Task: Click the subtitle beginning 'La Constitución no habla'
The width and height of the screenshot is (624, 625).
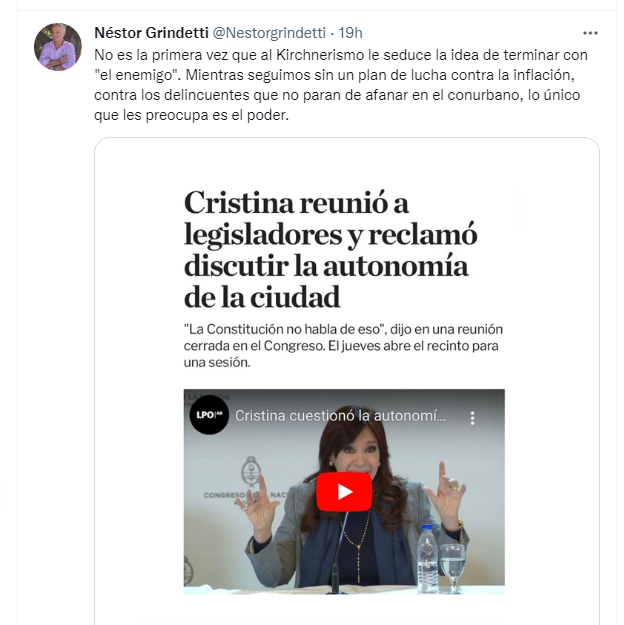Action: [x=343, y=346]
